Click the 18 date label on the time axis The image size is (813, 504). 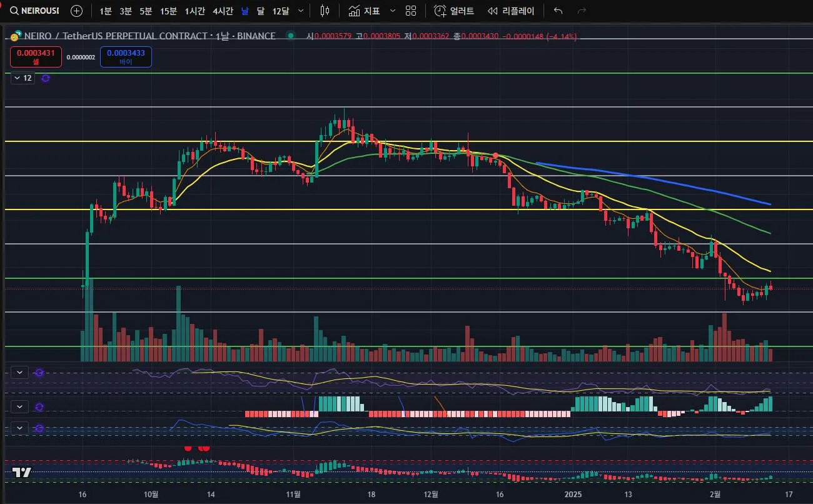(371, 494)
